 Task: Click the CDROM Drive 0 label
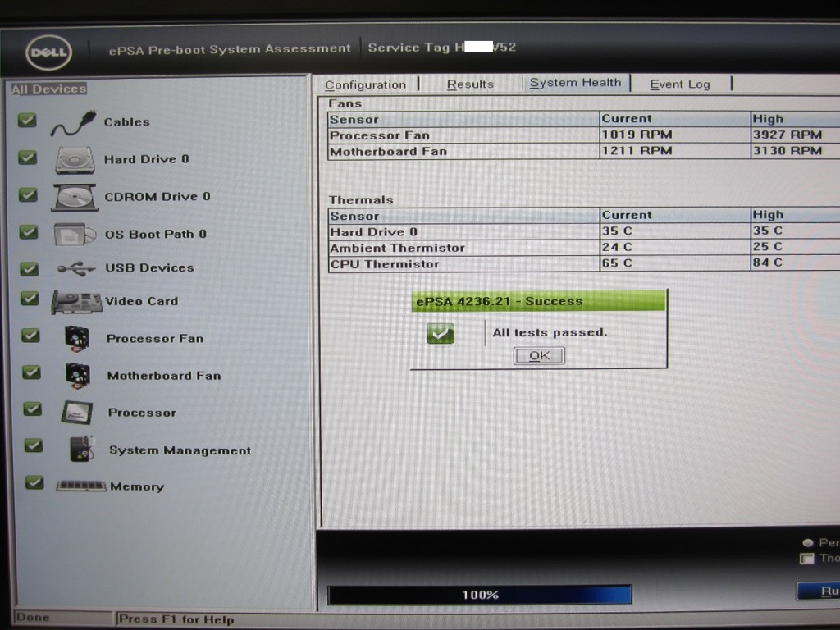coord(157,197)
